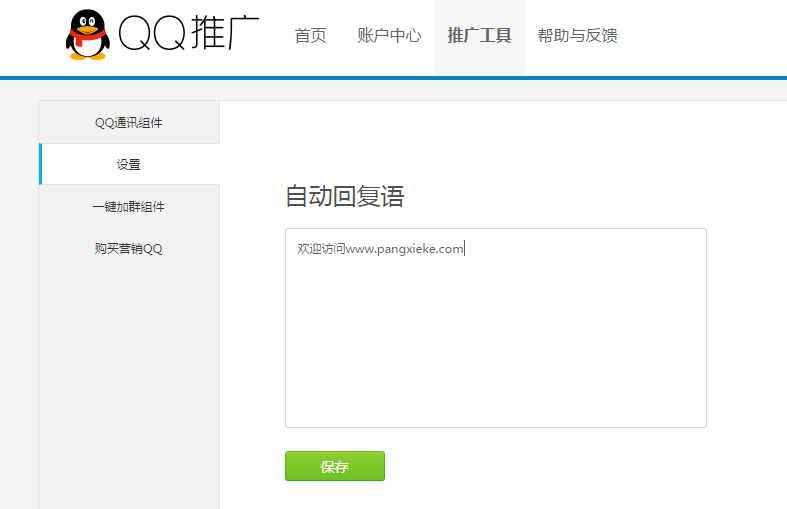The image size is (787, 509).
Task: Open 购买营销QQ in the sidebar
Action: [129, 249]
